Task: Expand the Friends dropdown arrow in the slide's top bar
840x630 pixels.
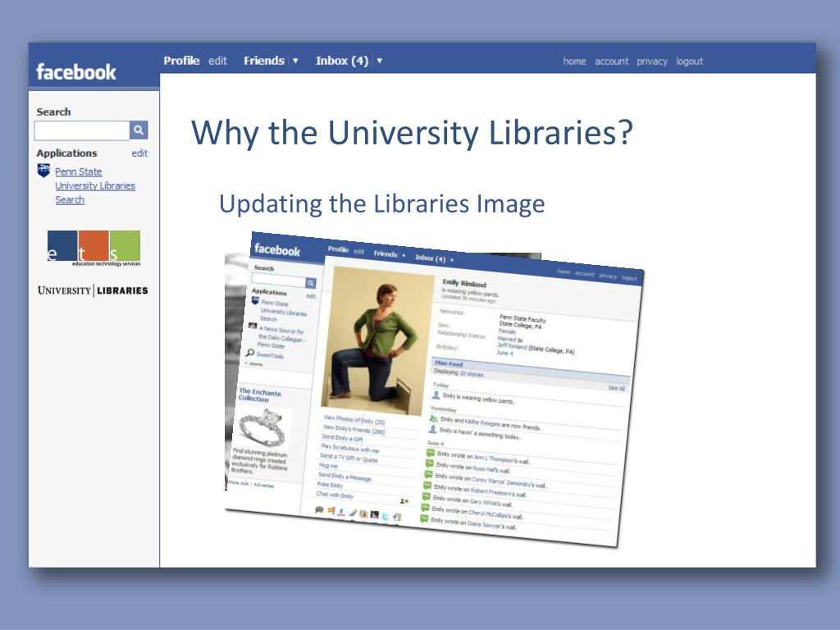Action: [295, 61]
